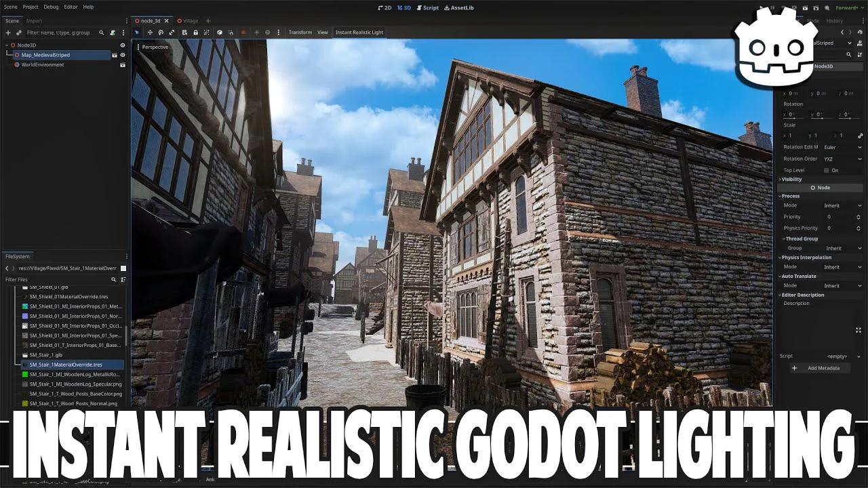
Task: Hide the Map_MedievalStriped node via its eye icon
Action: [123, 54]
